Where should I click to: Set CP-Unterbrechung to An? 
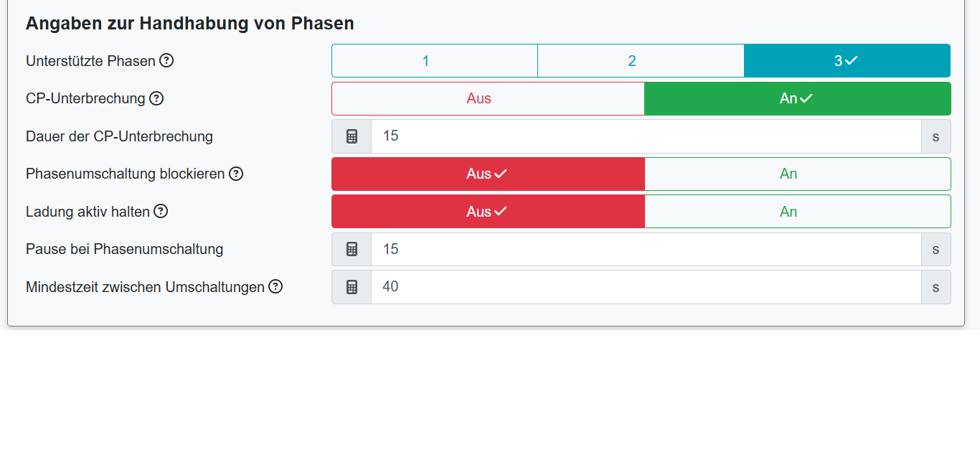coord(797,98)
